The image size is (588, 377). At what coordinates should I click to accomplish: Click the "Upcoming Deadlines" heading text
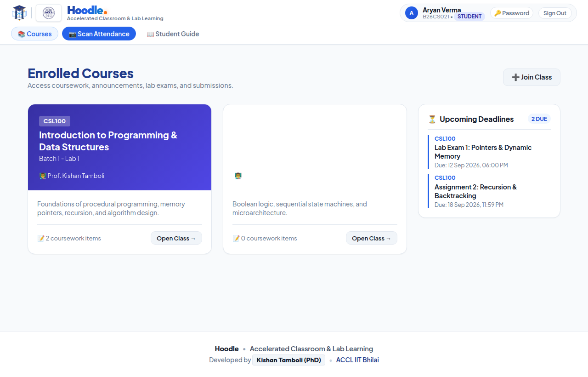coord(476,119)
